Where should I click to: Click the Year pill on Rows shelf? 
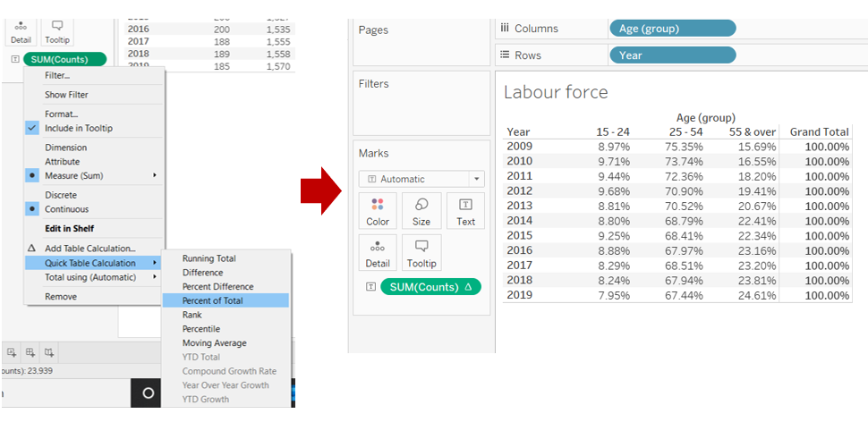coord(672,55)
